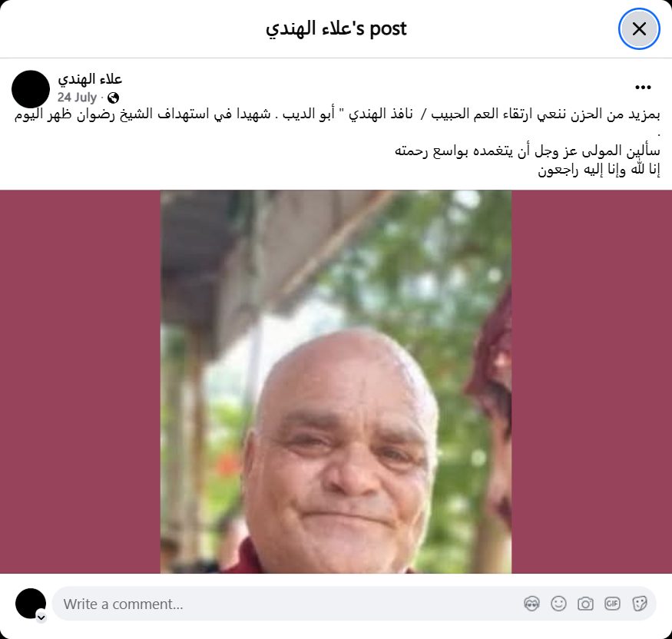Open the posted photo of the man
This screenshot has width=672, height=639.
(x=336, y=382)
